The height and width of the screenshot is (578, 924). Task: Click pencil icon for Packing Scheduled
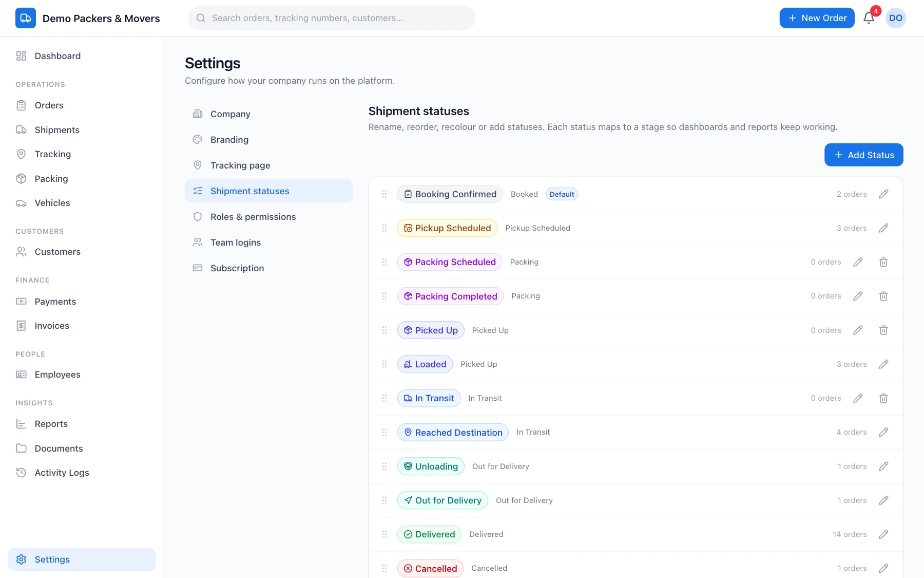coord(858,262)
